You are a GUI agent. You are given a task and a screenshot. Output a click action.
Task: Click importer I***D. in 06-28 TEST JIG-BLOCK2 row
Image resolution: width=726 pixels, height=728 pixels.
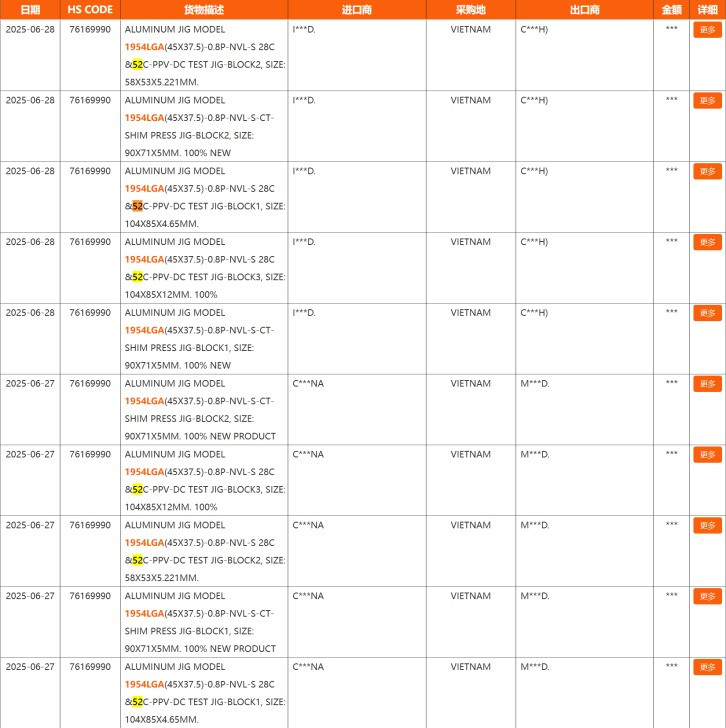304,29
